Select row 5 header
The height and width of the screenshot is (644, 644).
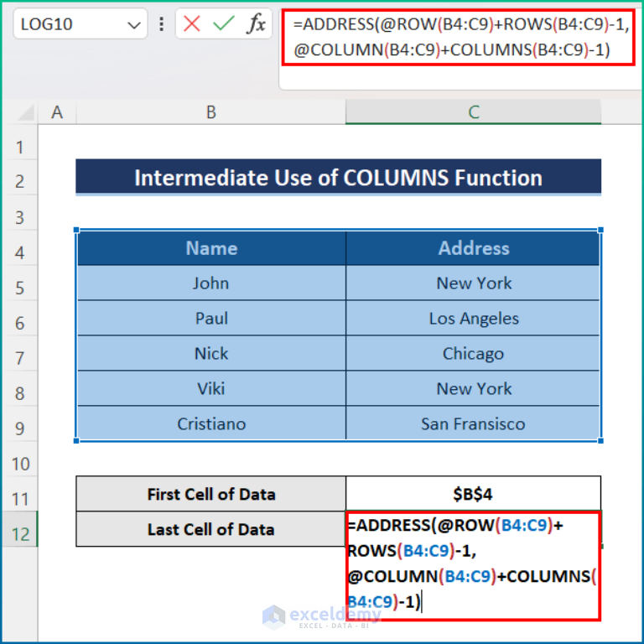20,283
